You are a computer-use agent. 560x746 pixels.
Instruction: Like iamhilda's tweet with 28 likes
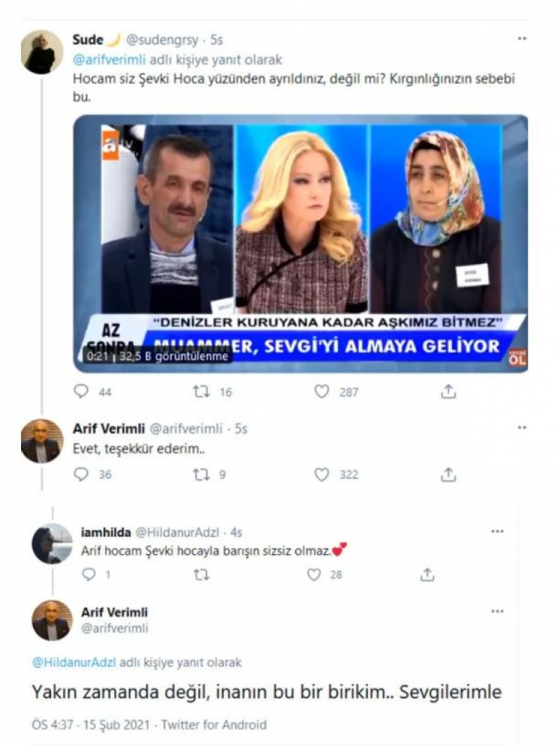coord(314,575)
